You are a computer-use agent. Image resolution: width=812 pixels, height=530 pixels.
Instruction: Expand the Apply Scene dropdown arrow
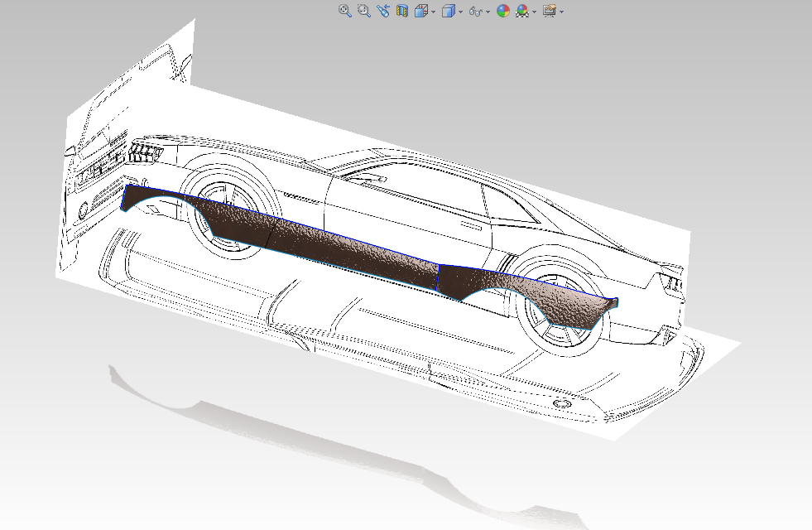pos(535,12)
